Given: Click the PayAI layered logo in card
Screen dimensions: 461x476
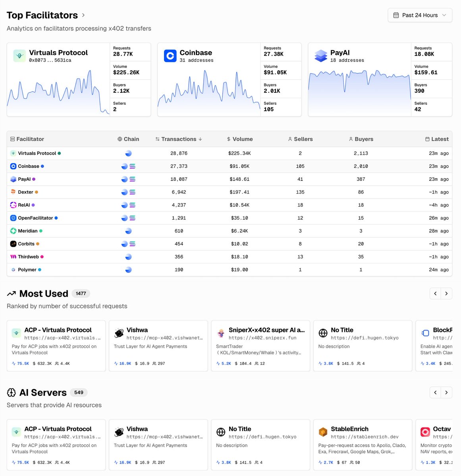Looking at the screenshot, I should click(x=321, y=56).
